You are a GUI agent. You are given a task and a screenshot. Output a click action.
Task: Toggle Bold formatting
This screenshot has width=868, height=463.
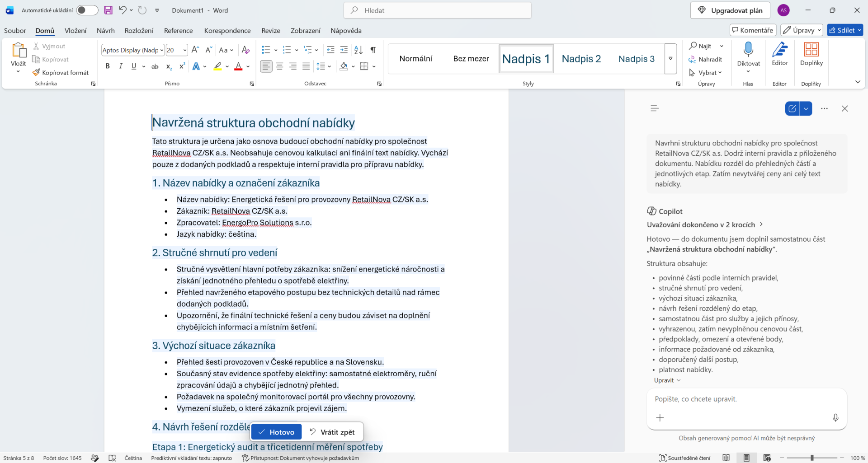(x=108, y=66)
